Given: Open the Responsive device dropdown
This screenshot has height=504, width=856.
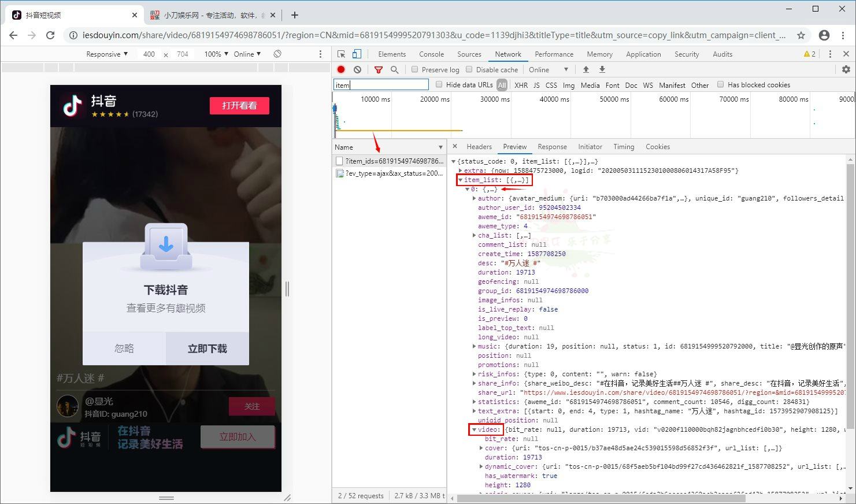Looking at the screenshot, I should point(107,54).
